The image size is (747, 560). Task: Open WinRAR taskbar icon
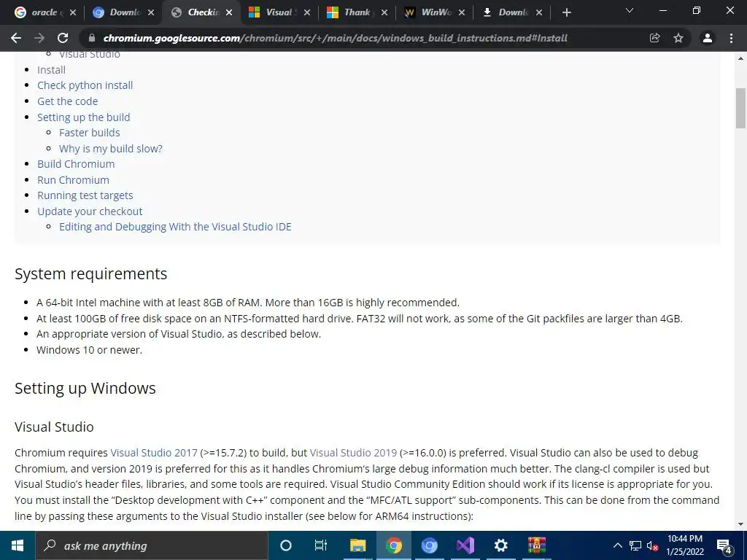(x=537, y=545)
